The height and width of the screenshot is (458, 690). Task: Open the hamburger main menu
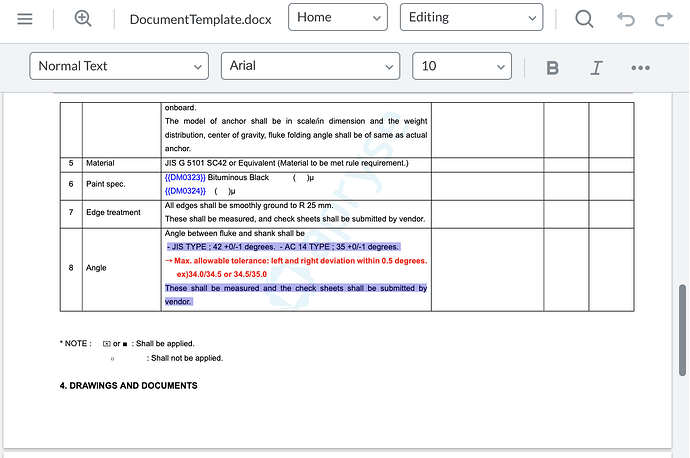(25, 19)
